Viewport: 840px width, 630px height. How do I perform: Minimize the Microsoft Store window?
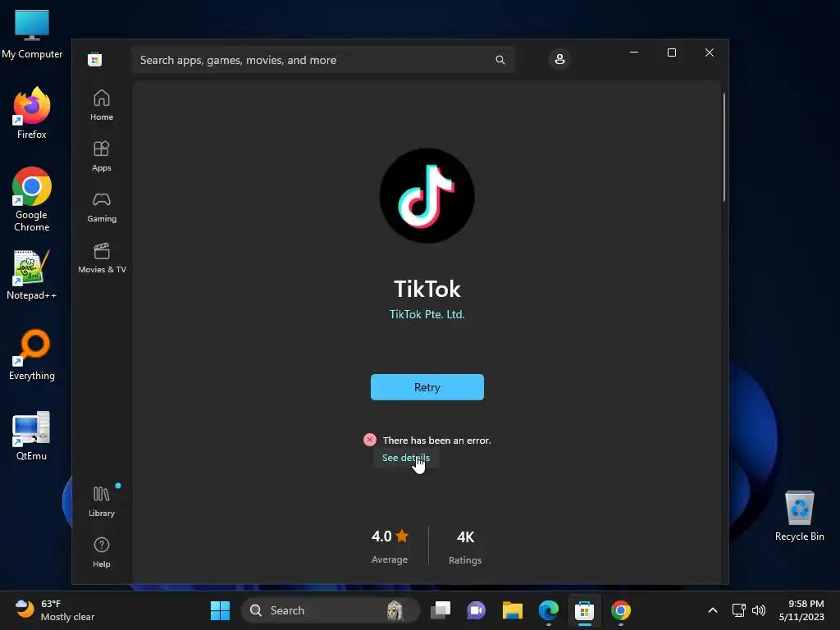point(634,52)
